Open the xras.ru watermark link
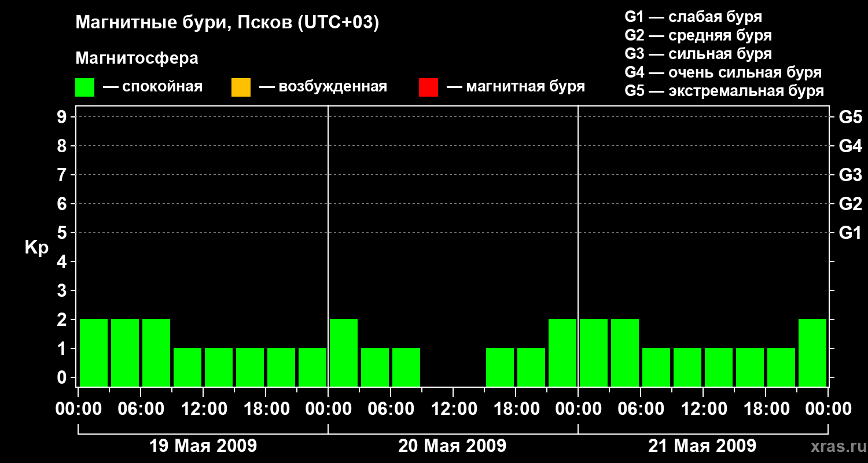The height and width of the screenshot is (463, 868). tap(835, 446)
